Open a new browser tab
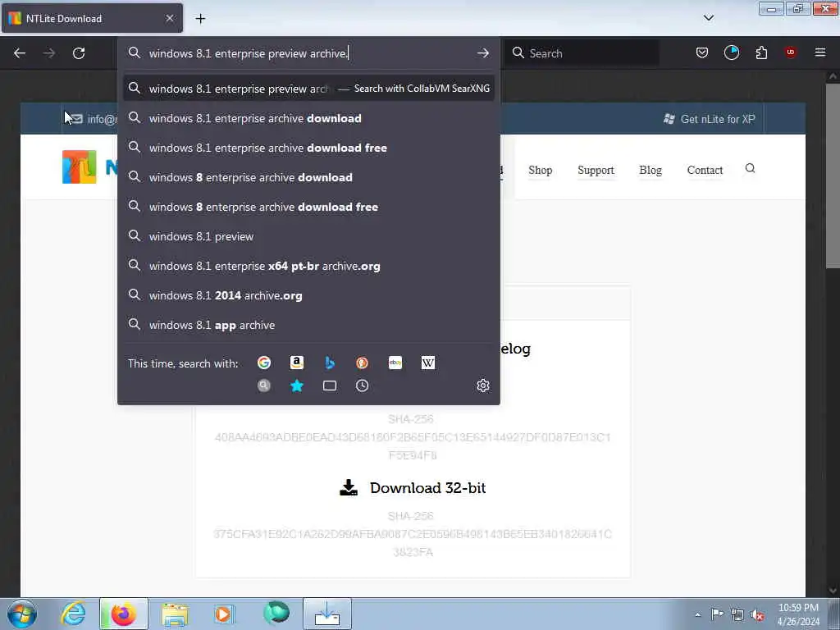The height and width of the screenshot is (630, 840). (200, 19)
